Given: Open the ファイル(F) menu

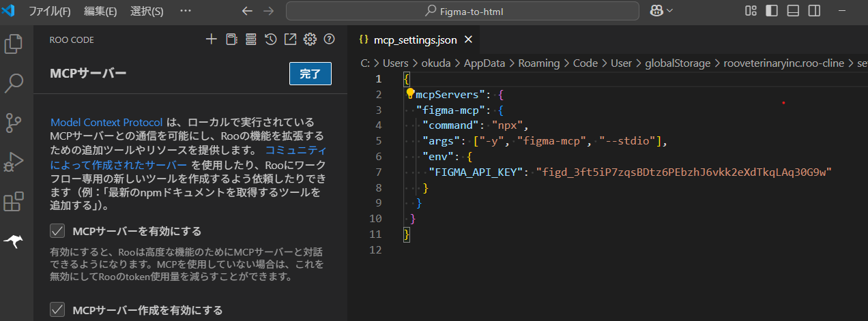Looking at the screenshot, I should 49,11.
